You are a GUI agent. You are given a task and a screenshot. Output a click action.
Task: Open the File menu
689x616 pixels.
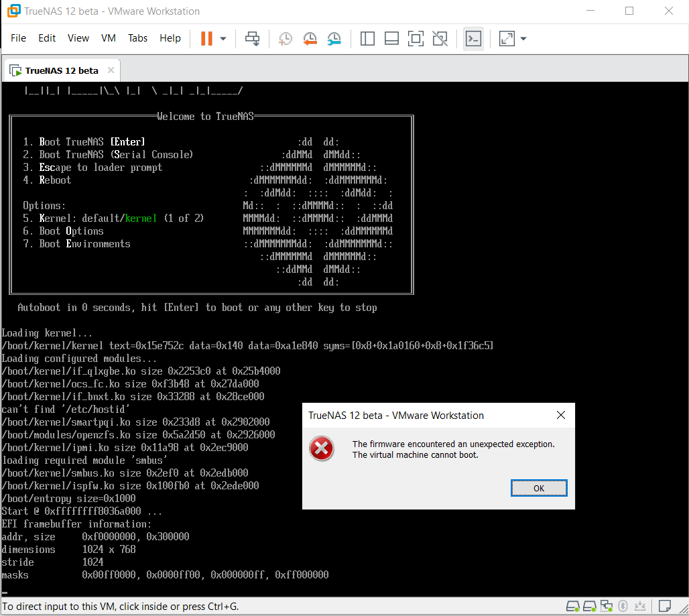click(19, 38)
